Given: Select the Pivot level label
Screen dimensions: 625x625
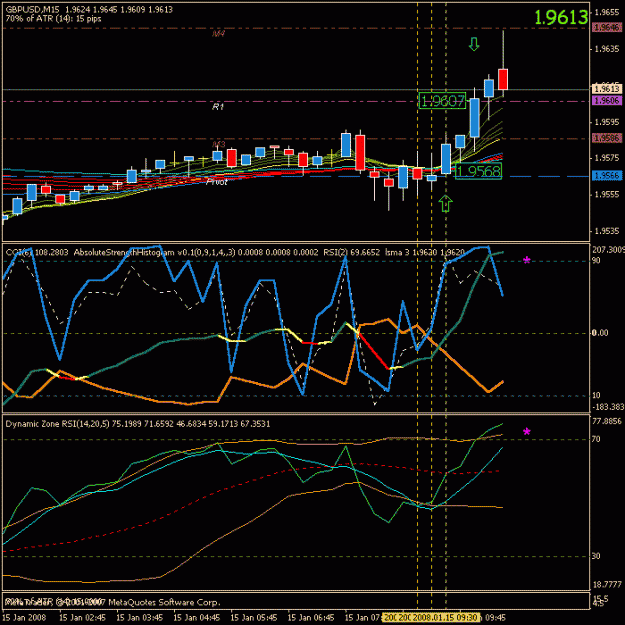Looking at the screenshot, I should [216, 182].
